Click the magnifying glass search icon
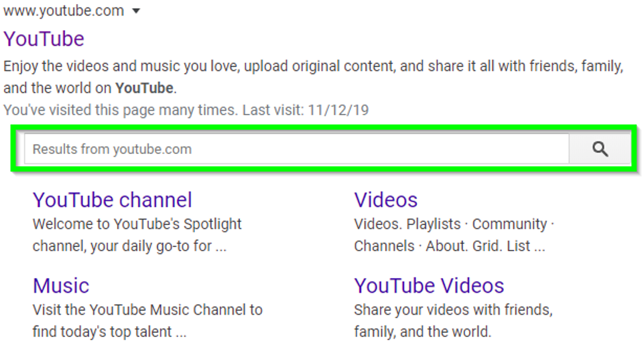644x363 pixels. (x=600, y=149)
